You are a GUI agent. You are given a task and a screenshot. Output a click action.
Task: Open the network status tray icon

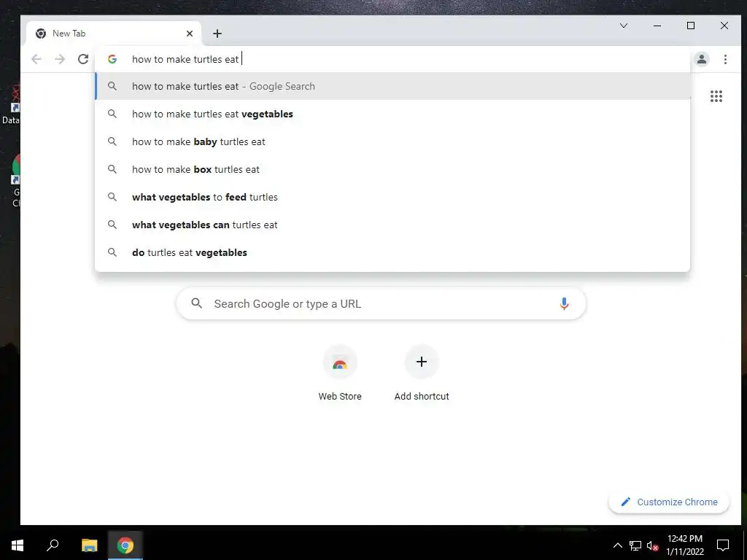(x=635, y=545)
